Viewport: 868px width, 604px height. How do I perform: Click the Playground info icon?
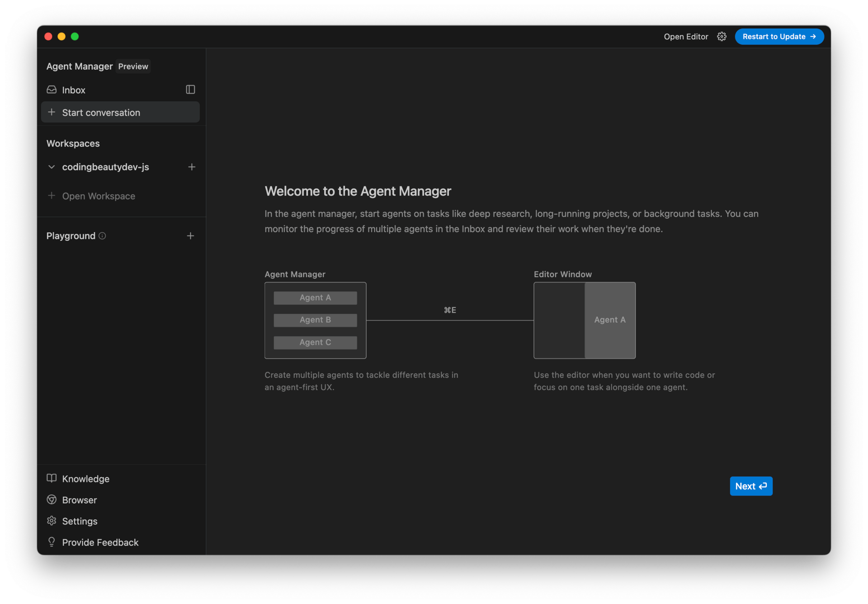102,236
